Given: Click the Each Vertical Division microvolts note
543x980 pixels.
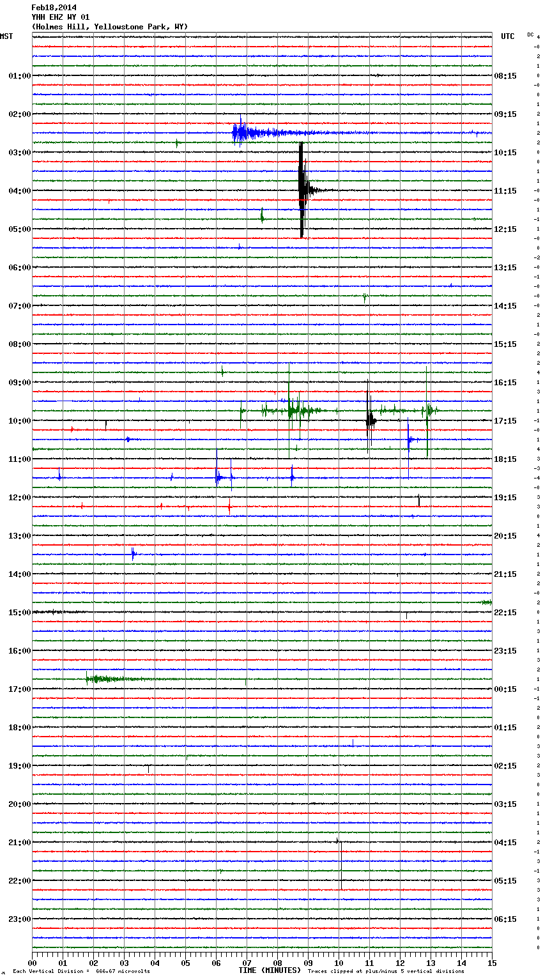Looking at the screenshot, I should point(81,971).
